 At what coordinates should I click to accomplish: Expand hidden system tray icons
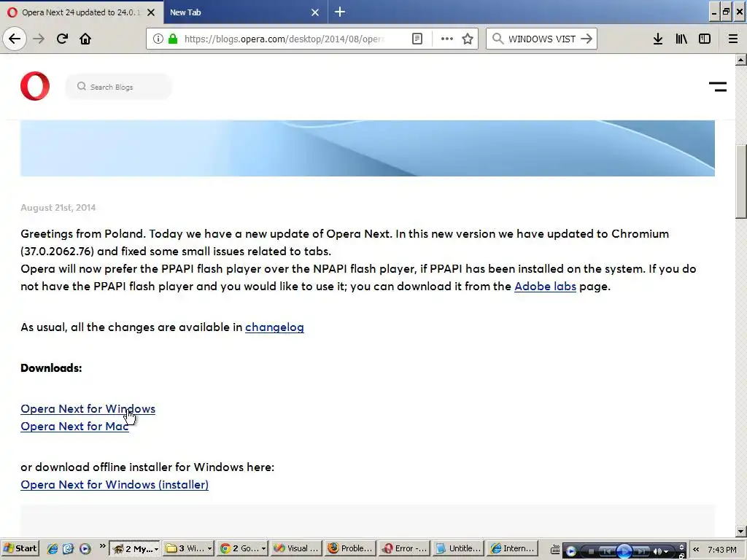(696, 549)
